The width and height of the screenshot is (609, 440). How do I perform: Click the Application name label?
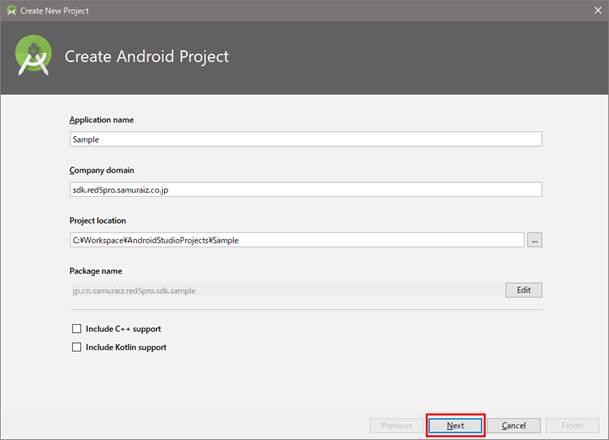[x=101, y=120]
